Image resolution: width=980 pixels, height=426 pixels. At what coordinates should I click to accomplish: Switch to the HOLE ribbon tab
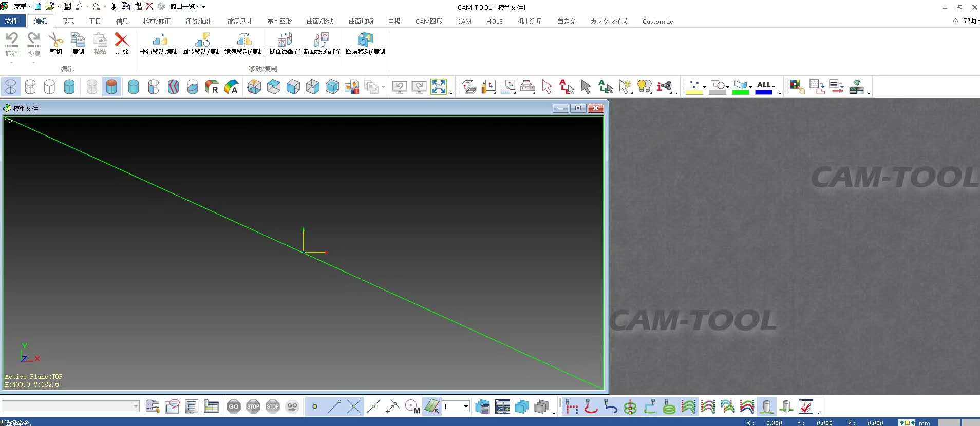click(494, 21)
